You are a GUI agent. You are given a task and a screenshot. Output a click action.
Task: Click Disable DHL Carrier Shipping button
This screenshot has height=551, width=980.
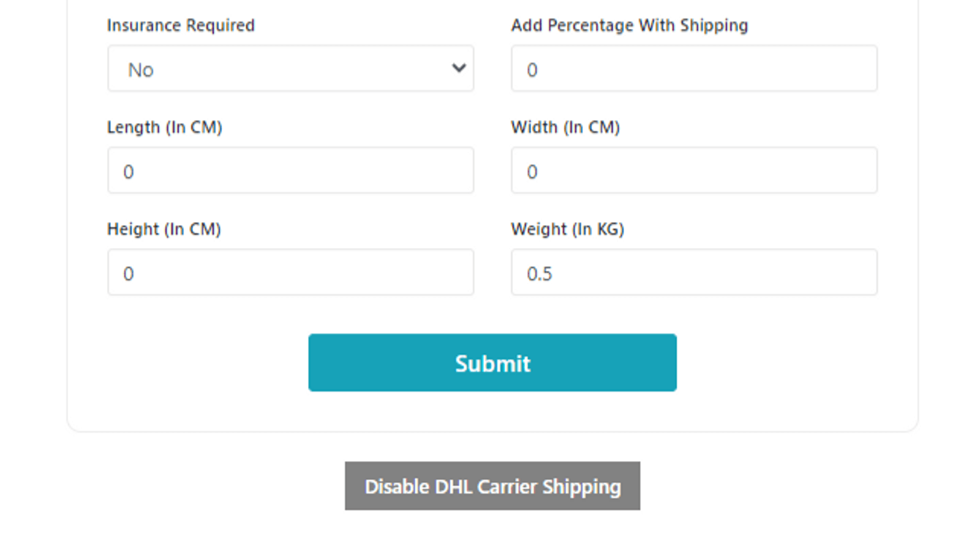coord(492,486)
